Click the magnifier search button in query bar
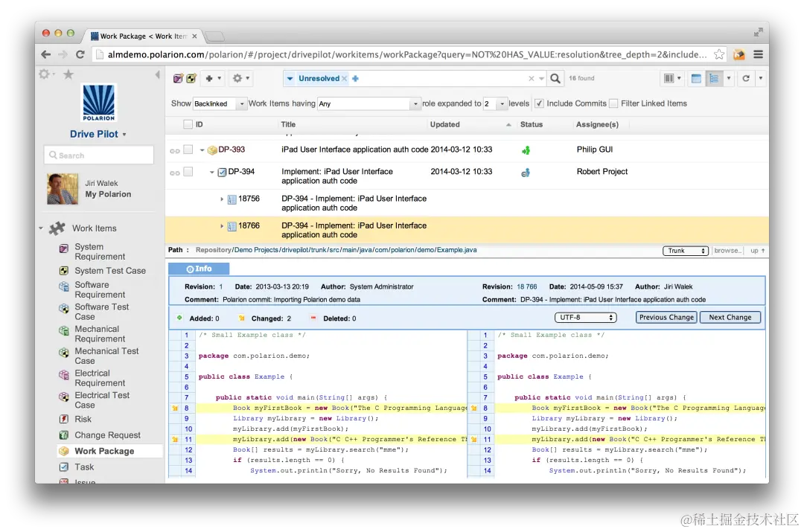This screenshot has height=532, width=804. tap(555, 78)
